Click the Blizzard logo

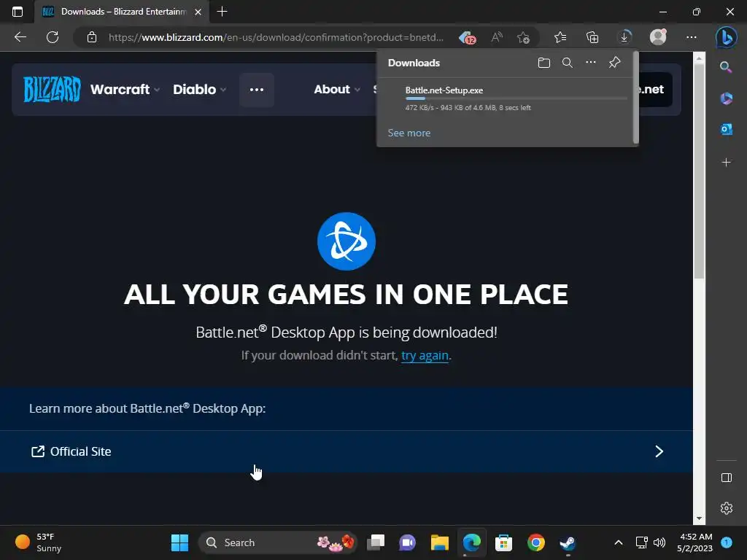(x=52, y=89)
